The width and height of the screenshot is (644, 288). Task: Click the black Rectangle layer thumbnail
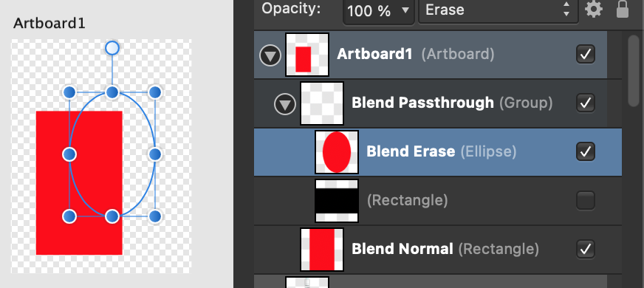click(337, 200)
